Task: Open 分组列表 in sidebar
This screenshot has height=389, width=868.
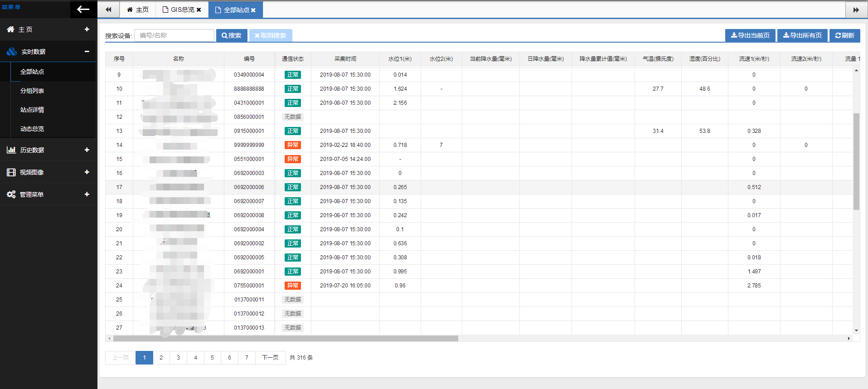Action: click(x=32, y=91)
